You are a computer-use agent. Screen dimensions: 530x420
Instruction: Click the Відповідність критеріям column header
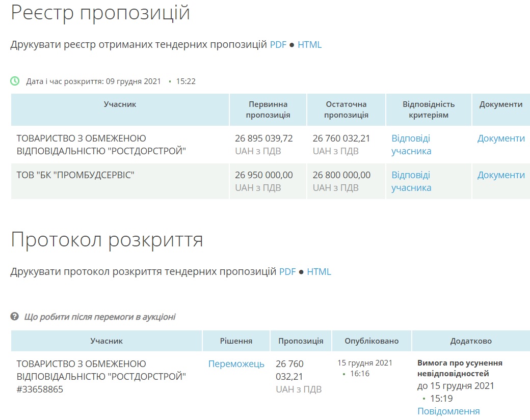coord(428,109)
